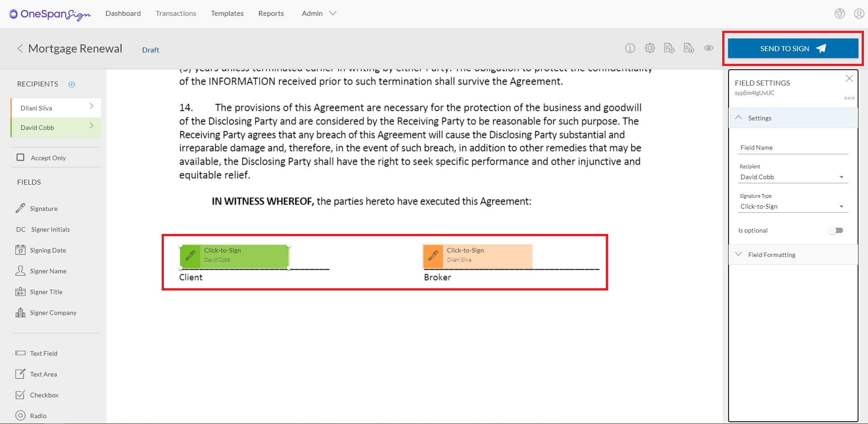Enable the Is optional switch

coord(836,230)
